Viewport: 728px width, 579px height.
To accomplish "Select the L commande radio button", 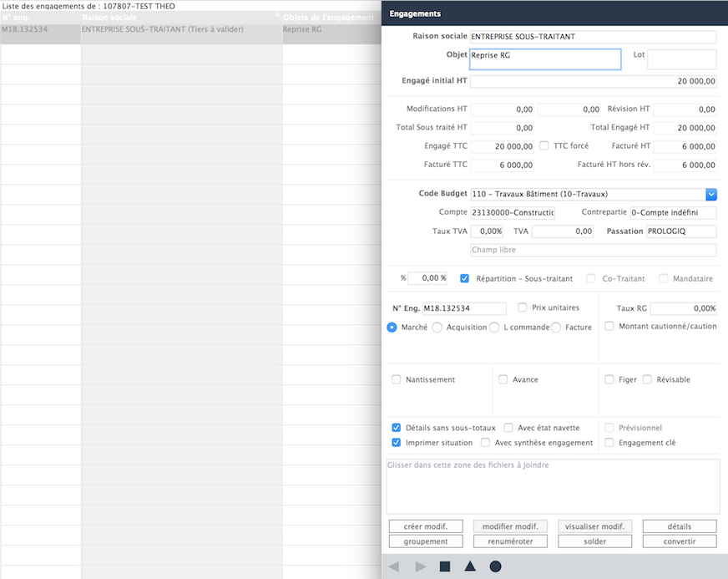I will coord(494,328).
